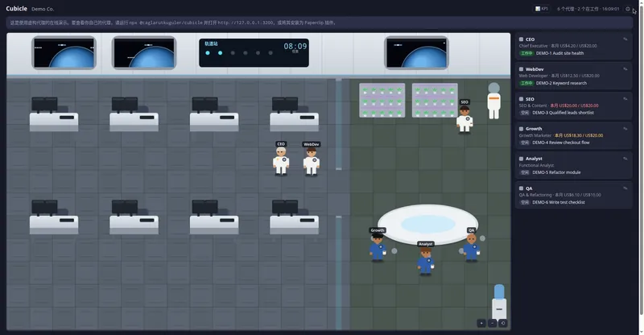Click the empty spacesuit standing in the lounge
The image size is (644, 335).
[x=493, y=101]
